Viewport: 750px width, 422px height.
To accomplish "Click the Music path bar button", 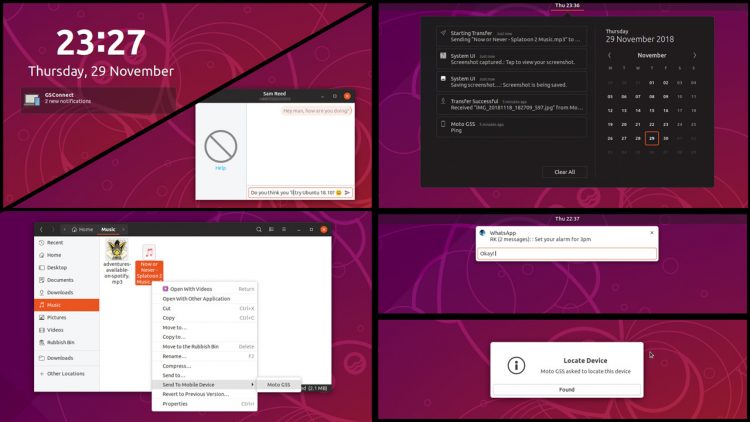I will 108,230.
